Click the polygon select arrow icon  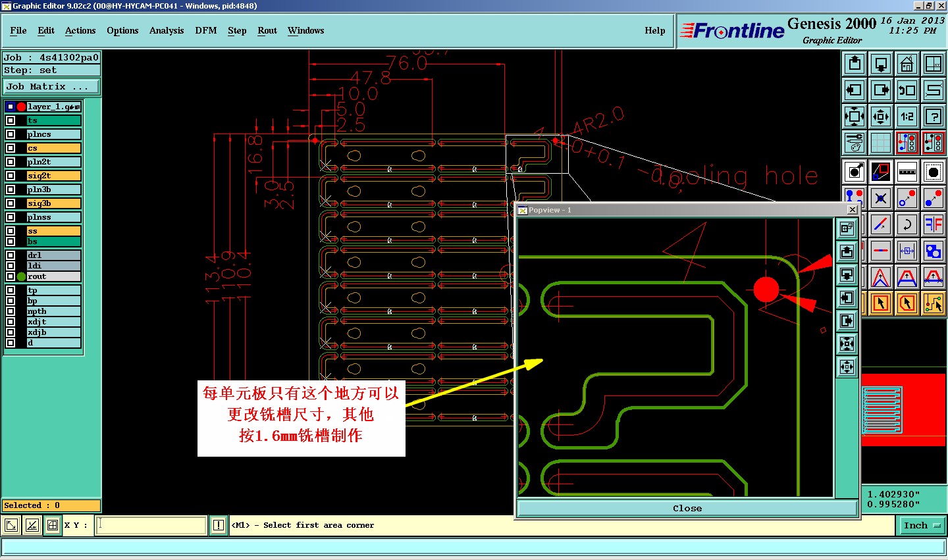tap(907, 303)
